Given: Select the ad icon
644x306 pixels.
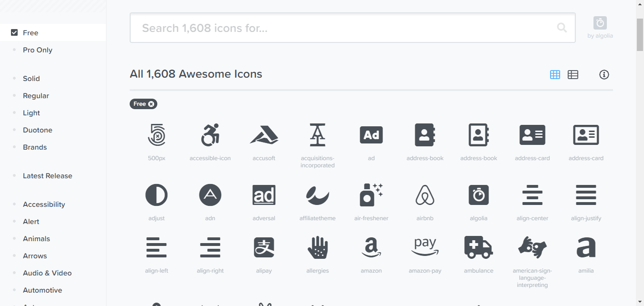Looking at the screenshot, I should coord(371,135).
